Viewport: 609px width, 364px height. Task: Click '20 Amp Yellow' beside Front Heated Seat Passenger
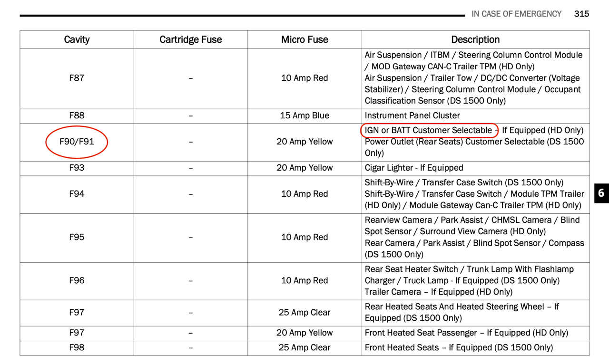pyautogui.click(x=304, y=333)
